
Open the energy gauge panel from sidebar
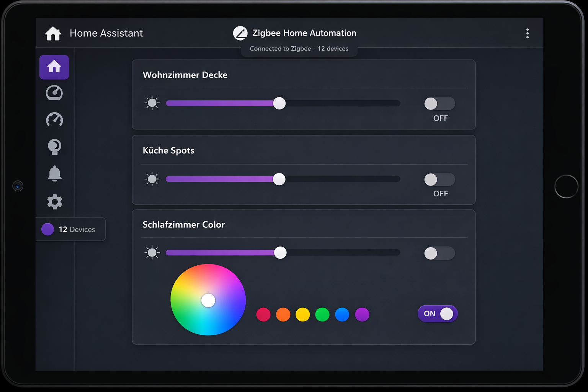coord(54,93)
